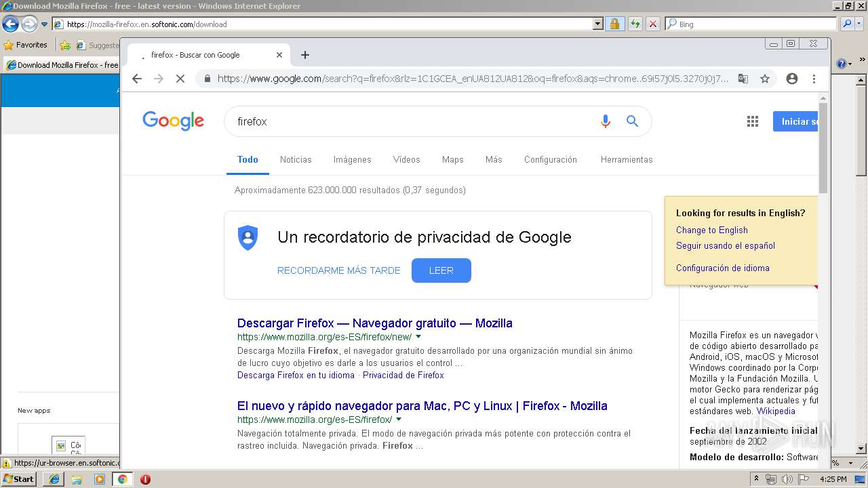
Task: Open 'Configuración de idioma' link
Action: point(723,268)
